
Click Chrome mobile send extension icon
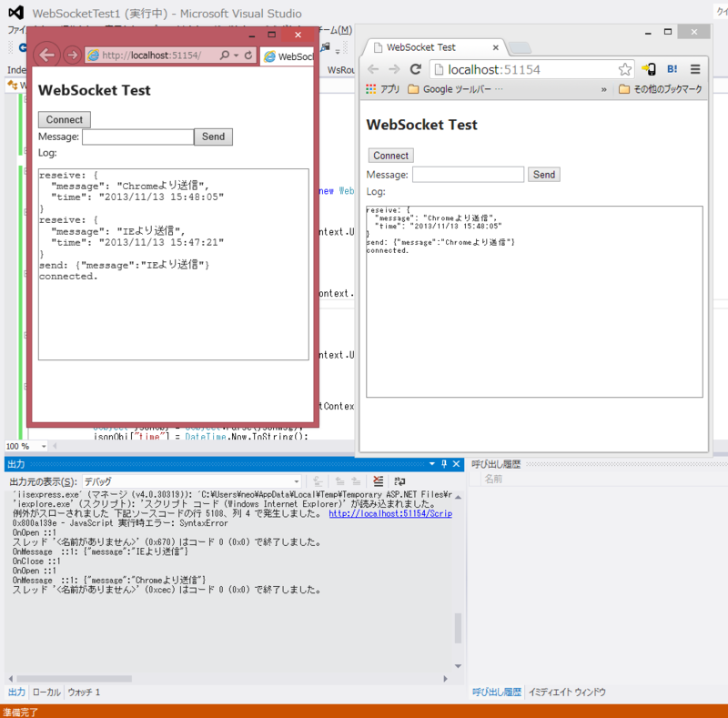(x=649, y=69)
